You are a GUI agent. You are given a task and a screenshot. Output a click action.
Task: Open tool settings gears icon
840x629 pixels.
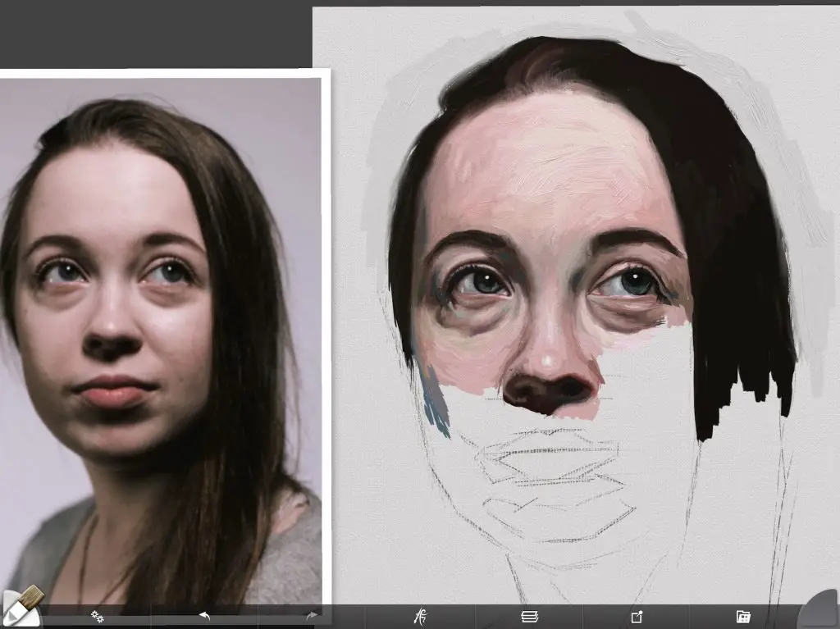[97, 616]
